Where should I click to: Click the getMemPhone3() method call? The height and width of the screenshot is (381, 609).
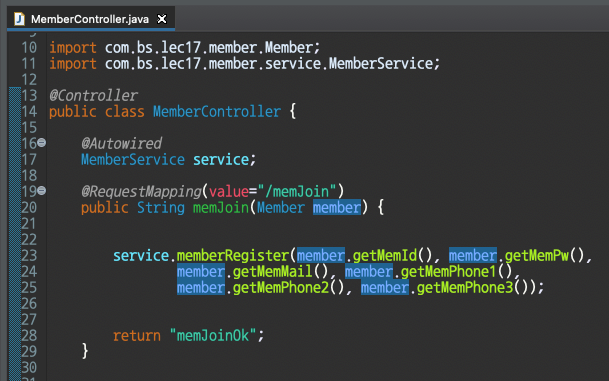click(x=472, y=287)
